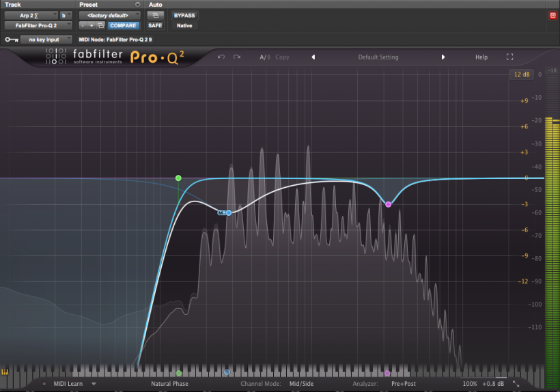Go to next preset with right arrow
Viewport: 560px width, 392px height.
coord(443,57)
